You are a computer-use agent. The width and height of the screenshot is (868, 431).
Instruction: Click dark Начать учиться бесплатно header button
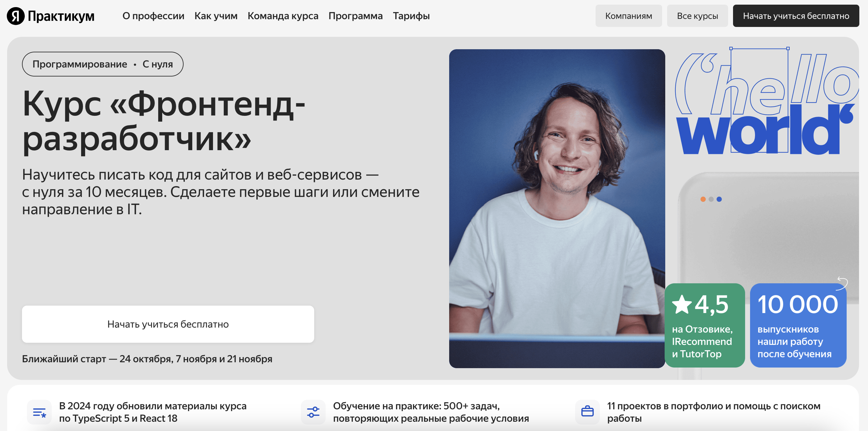796,16
